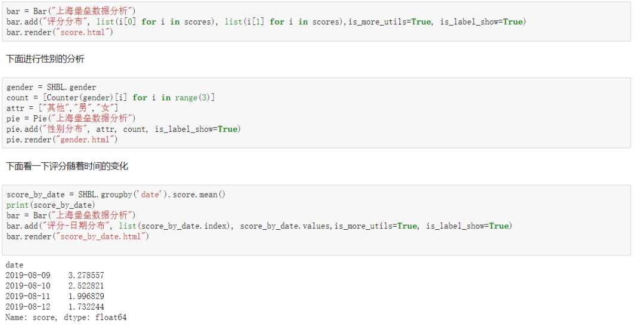The image size is (644, 336).
Task: Click the markdown text 下面看一下评分随着时间的变化
Action: 67,166
